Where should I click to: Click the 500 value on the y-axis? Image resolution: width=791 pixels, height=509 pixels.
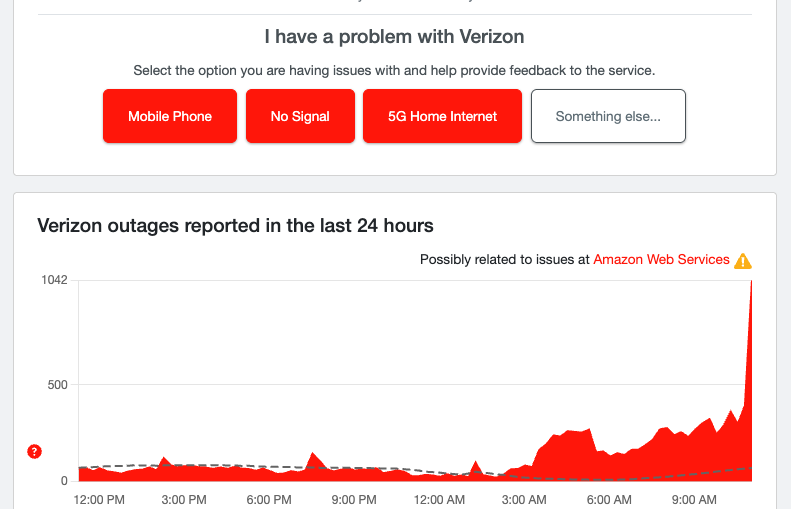(x=55, y=384)
